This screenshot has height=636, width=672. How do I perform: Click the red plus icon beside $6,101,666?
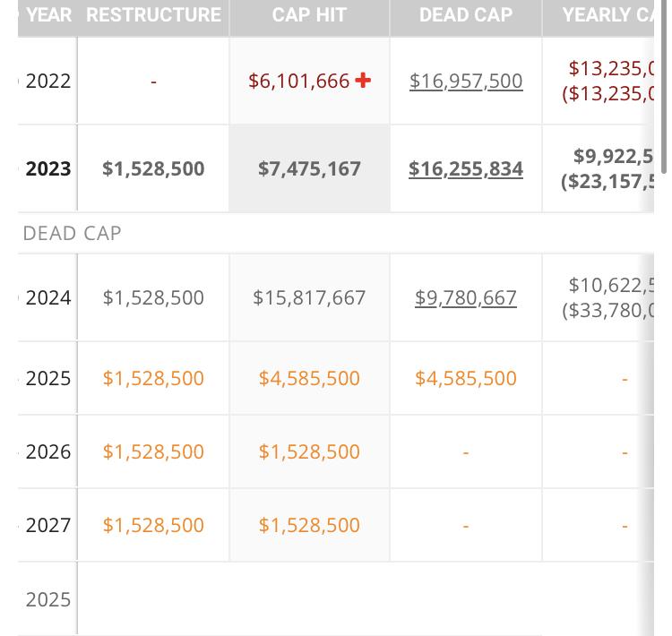363,81
